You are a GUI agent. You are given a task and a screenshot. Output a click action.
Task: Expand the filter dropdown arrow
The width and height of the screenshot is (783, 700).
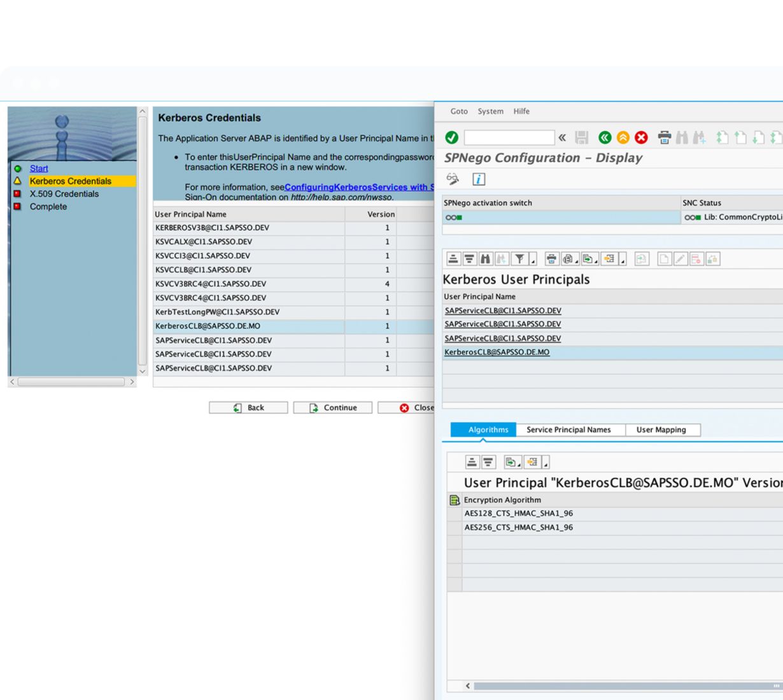tap(533, 260)
